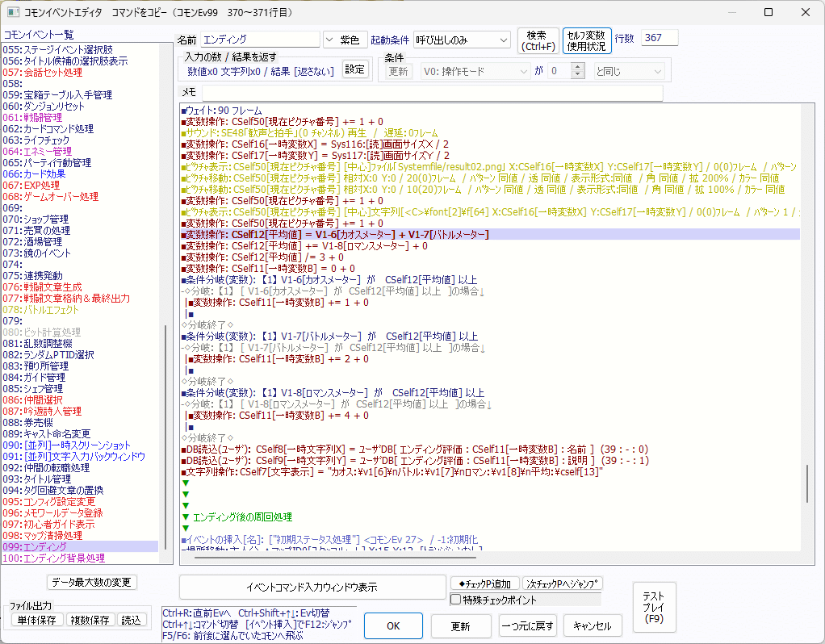Start テストプレイ (F9)
The height and width of the screenshot is (644, 825).
654,608
